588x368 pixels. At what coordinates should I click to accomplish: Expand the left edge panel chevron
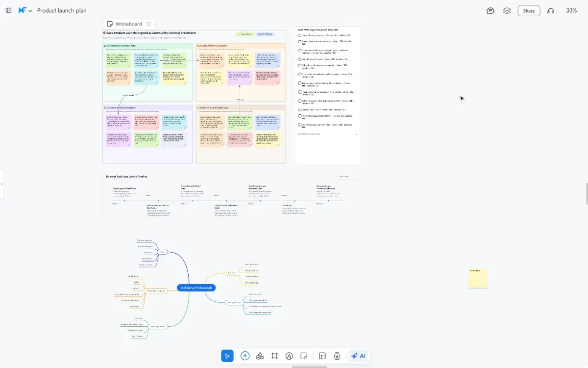[x=1, y=184]
